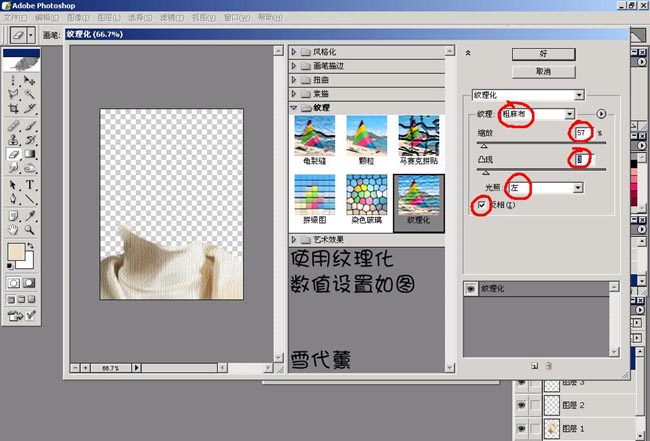Select the Zoom magnifier tool
650x441 pixels.
pyautogui.click(x=31, y=229)
